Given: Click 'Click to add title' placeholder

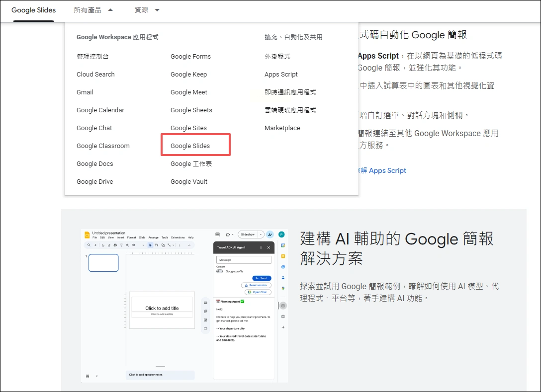Looking at the screenshot, I should [162, 308].
